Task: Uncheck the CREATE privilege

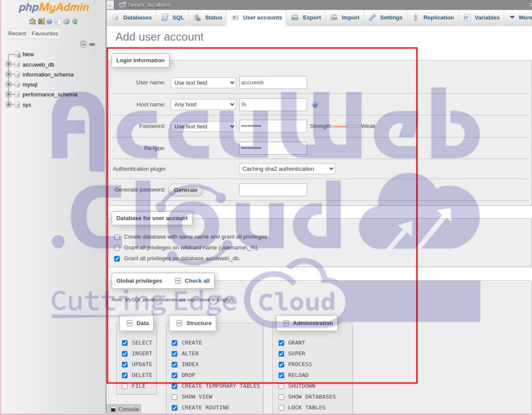Action: pos(175,343)
